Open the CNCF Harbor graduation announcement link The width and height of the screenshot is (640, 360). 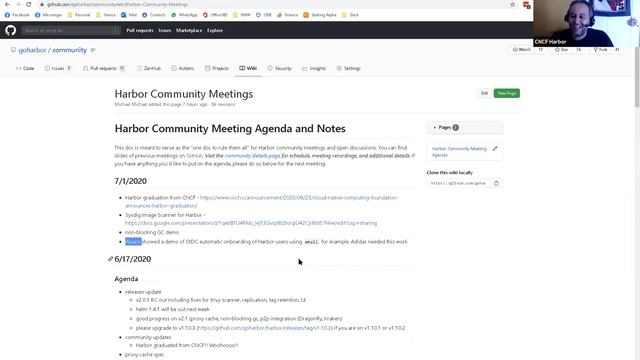(x=261, y=202)
